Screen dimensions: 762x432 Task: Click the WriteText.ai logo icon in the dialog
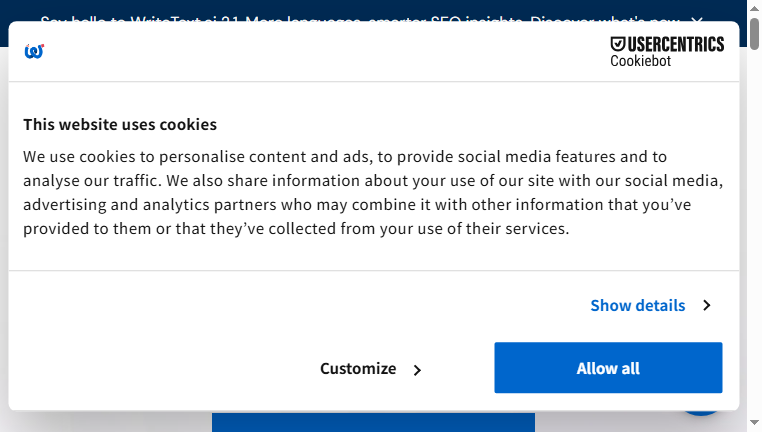pyautogui.click(x=34, y=51)
